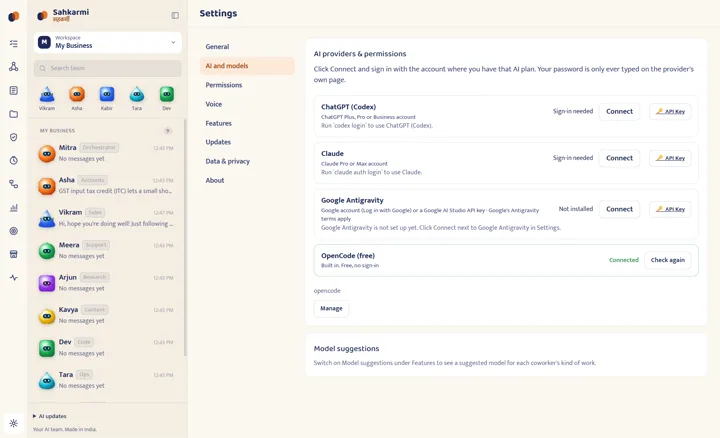Click the settings gear icon at rail bottom
This screenshot has height=438, width=720.
(14, 423)
